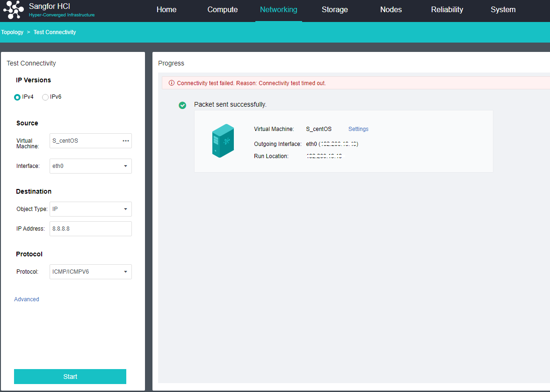550x392 pixels.
Task: Click the green packet sent checkmark icon
Action: click(182, 105)
